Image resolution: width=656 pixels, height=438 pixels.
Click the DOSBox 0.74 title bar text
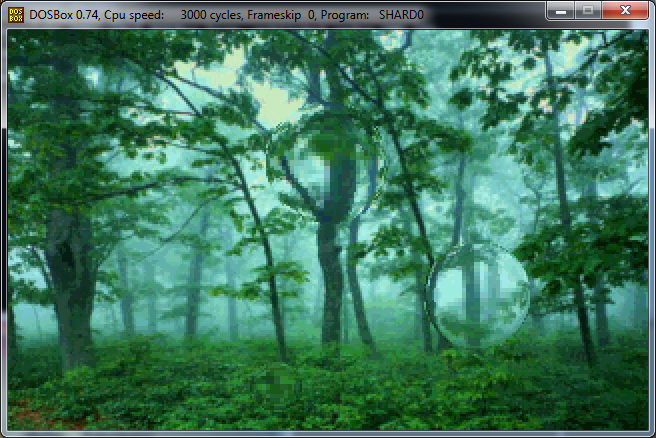[226, 15]
